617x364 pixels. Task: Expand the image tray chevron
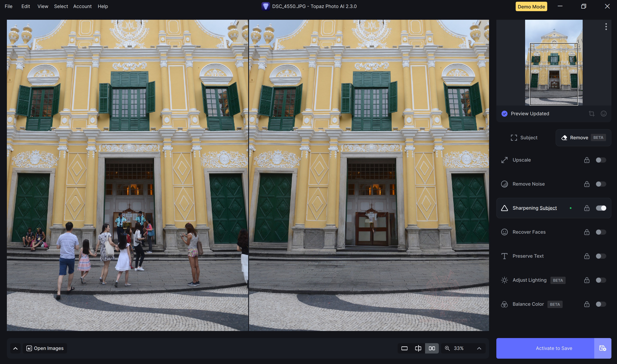click(x=15, y=348)
